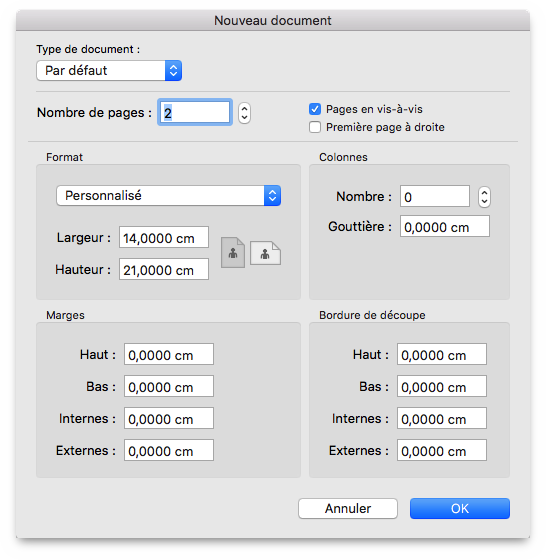Click Bordure de découpe Bas field

(x=442, y=386)
